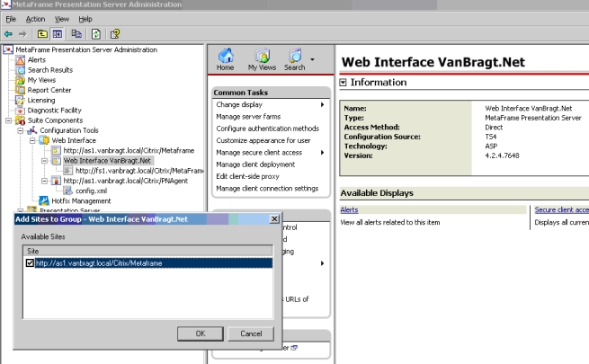This screenshot has width=589, height=364.
Task: Collapse the as1 PNAgent tree node
Action: coord(44,181)
